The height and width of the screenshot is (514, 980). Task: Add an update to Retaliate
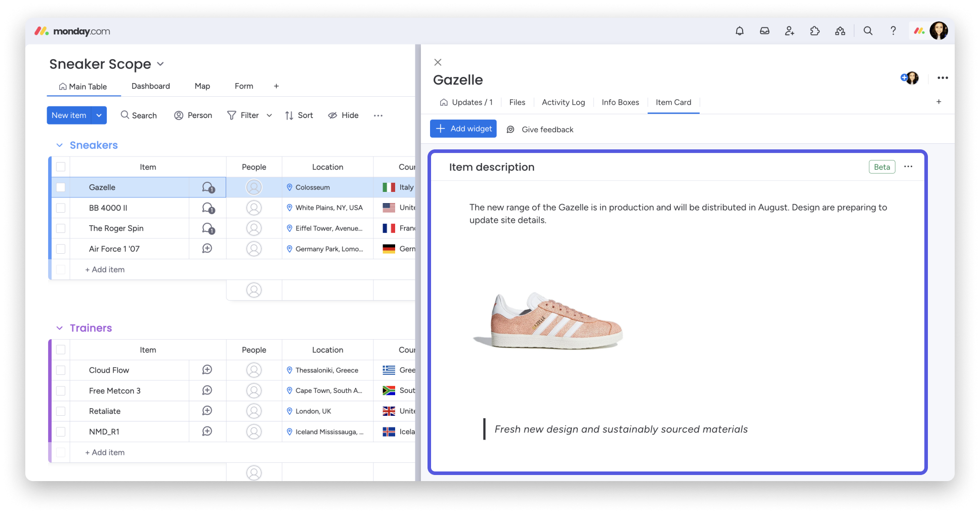[207, 411]
